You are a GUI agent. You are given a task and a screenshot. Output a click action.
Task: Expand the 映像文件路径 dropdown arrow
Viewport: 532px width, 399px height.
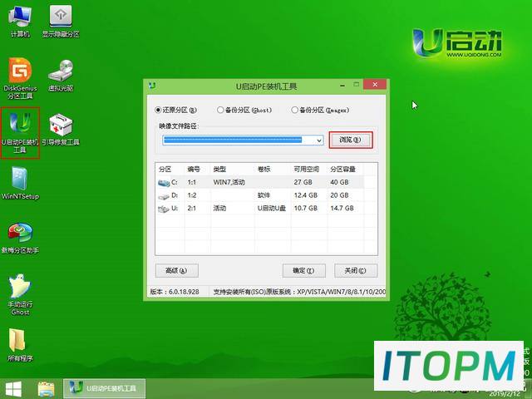coord(319,140)
